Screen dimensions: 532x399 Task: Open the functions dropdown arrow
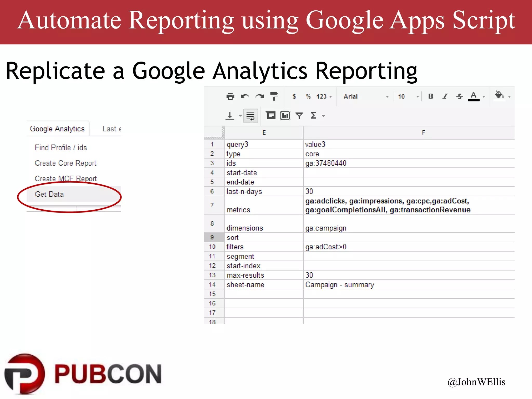click(x=323, y=116)
